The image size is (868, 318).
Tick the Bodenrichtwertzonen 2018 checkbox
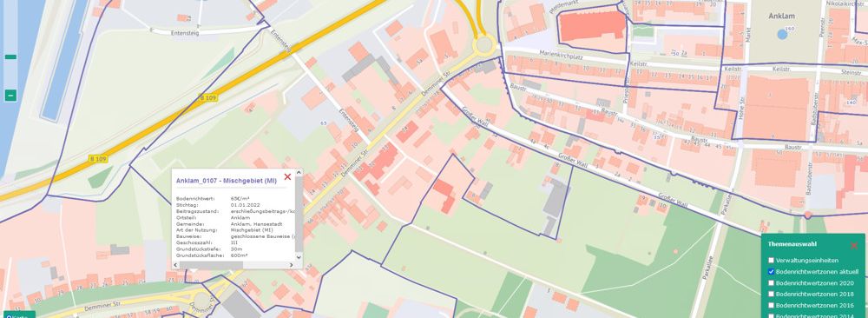(x=771, y=294)
